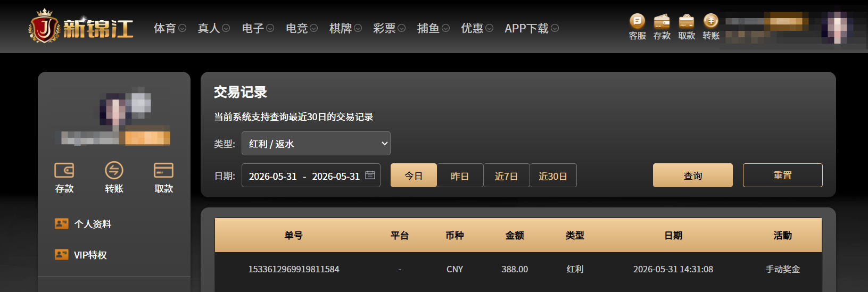Open 个人资料 sidebar link
The height and width of the screenshot is (292, 868).
pos(93,224)
